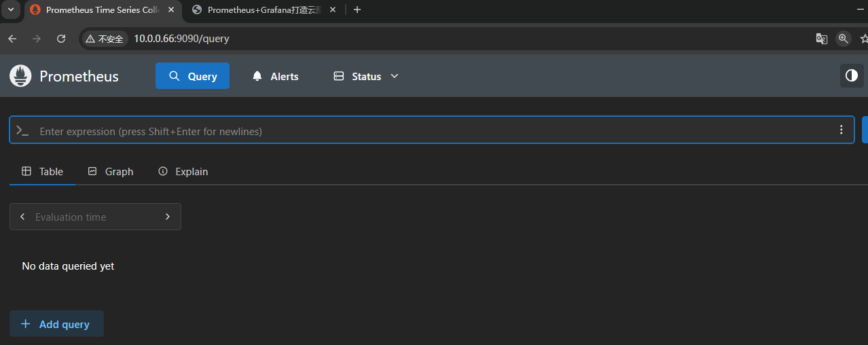Open the browser zoom icon
This screenshot has height=345, width=868.
tap(844, 39)
